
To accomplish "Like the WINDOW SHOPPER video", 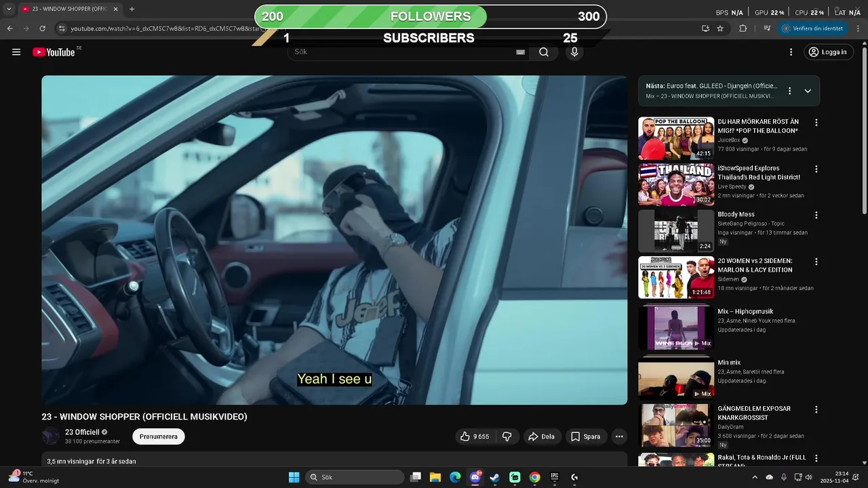I will pos(475,436).
